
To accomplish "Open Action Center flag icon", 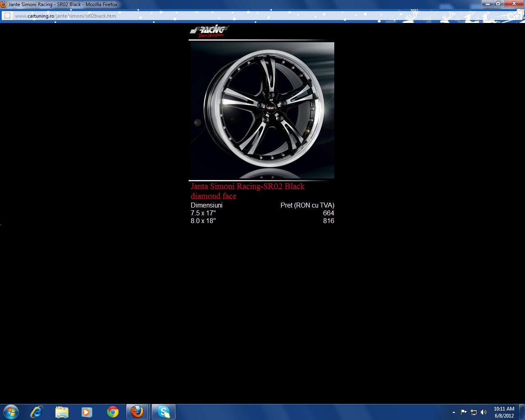I will point(463,412).
